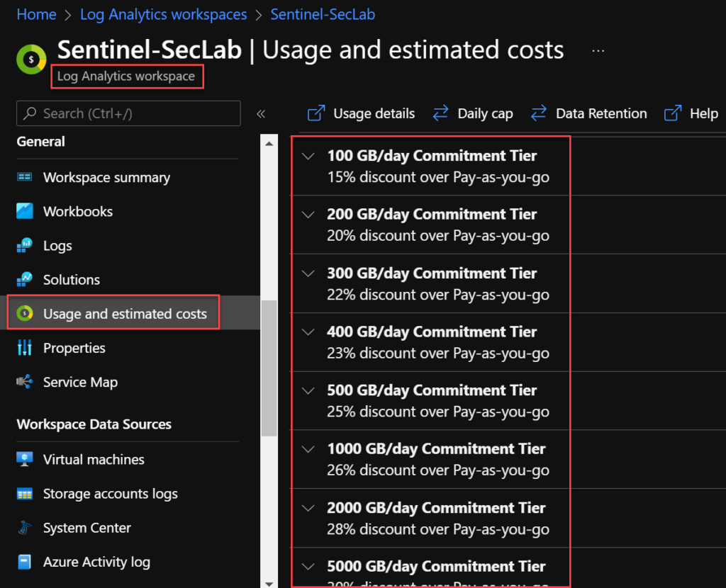Expand the 300 GB/day Commitment Tier
Viewport: 726px width, 588px height.
click(x=308, y=273)
